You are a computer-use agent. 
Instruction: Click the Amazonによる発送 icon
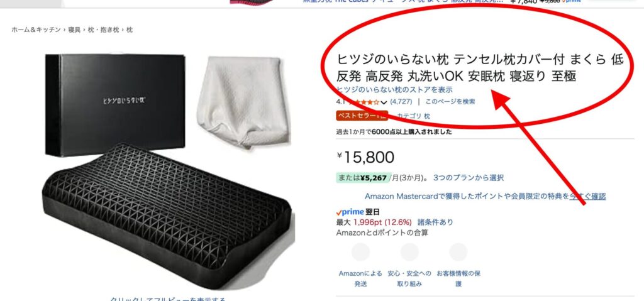(360, 252)
